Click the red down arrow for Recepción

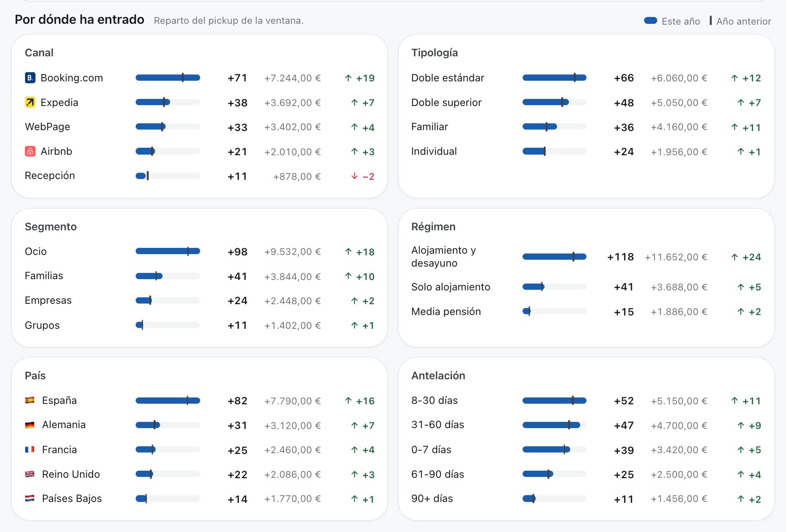tap(354, 176)
